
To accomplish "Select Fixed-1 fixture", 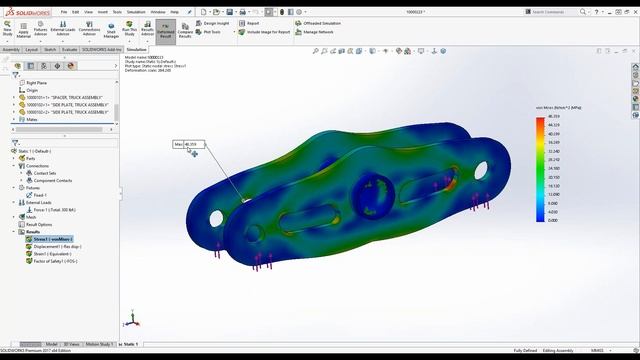I will coord(36,195).
